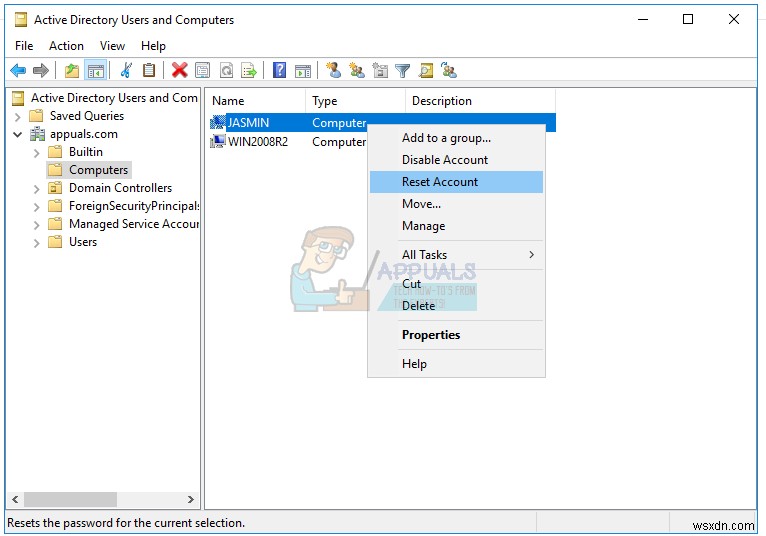The height and width of the screenshot is (536, 766).
Task: Expand the Saved Queries node
Action: [x=18, y=117]
